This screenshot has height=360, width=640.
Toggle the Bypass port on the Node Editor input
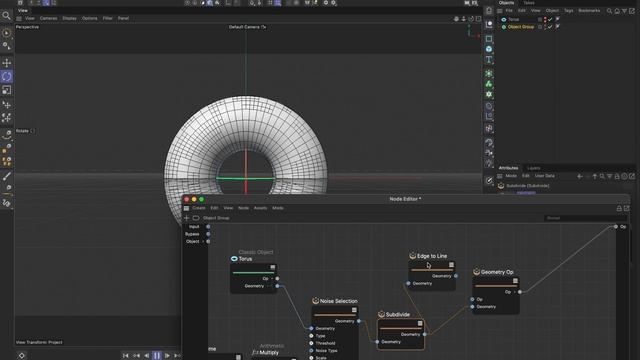[x=208, y=234]
